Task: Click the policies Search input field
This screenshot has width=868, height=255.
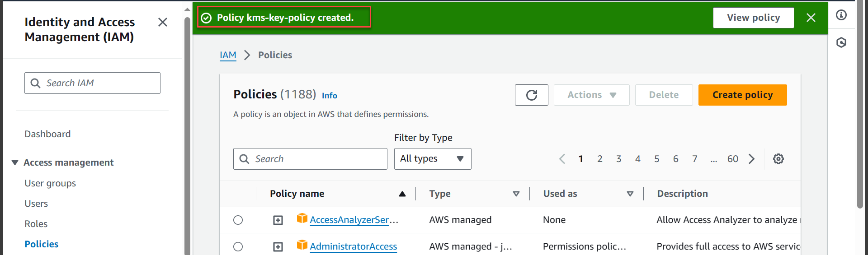Action: [x=316, y=159]
